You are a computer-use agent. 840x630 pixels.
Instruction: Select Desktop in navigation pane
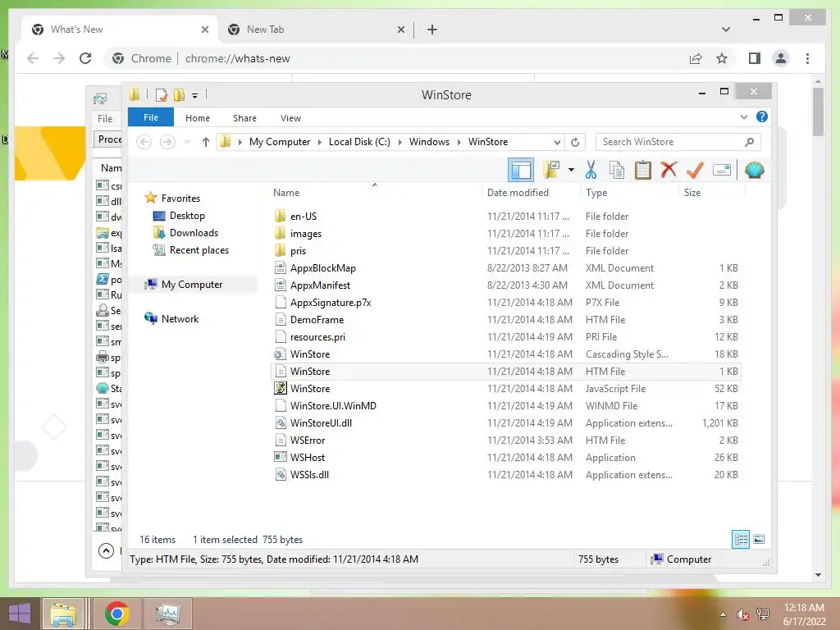(187, 216)
